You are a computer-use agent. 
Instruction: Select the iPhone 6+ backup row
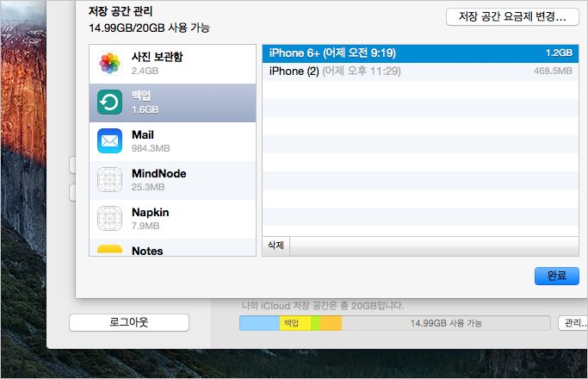(420, 53)
